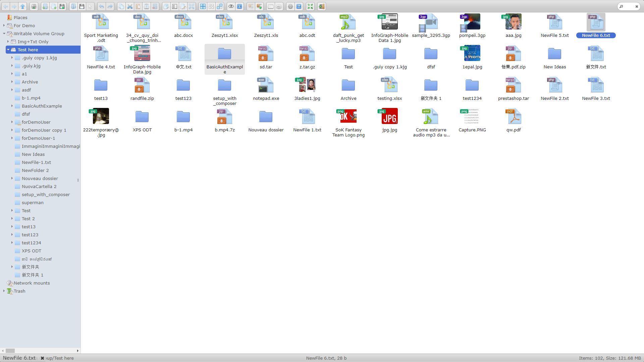The width and height of the screenshot is (644, 362).
Task: Select the randfile.zip file
Action: [142, 89]
